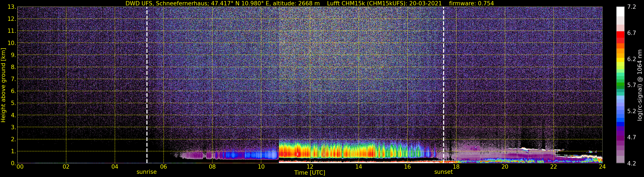Click the x-axis tick label '04'
644x177 pixels.
pos(115,167)
